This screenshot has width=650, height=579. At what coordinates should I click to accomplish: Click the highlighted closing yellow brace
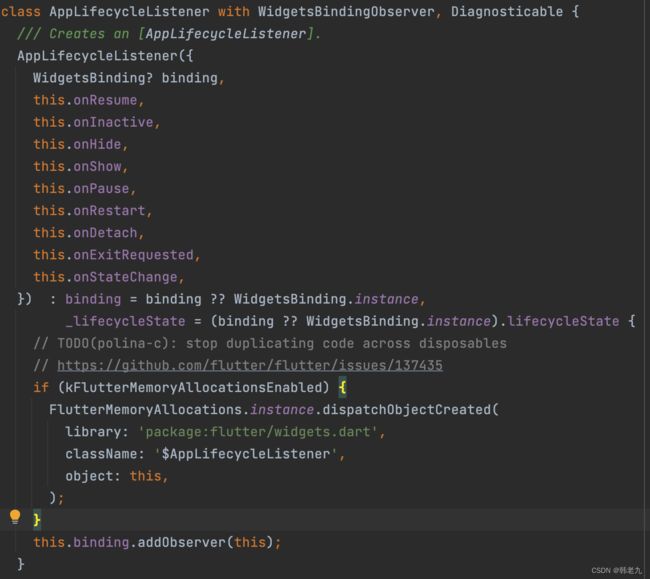(36, 519)
